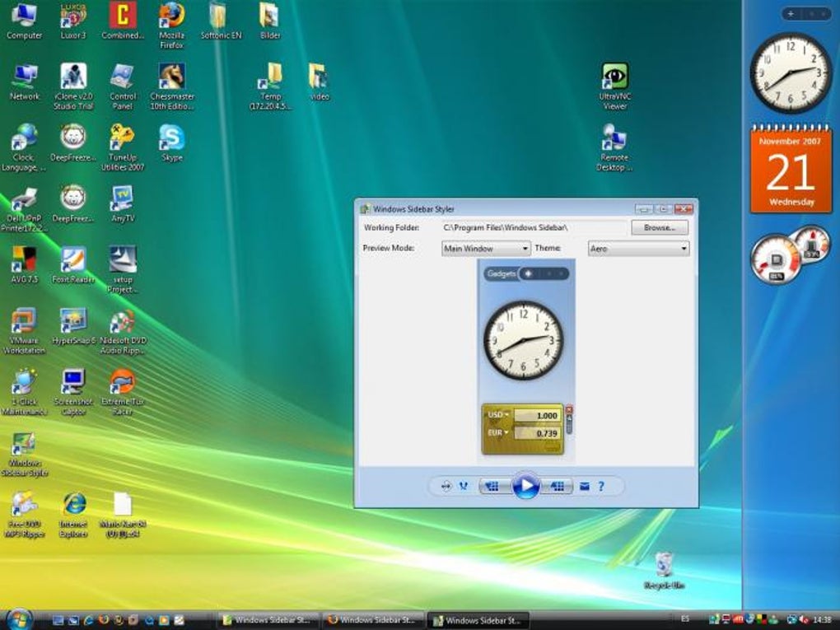Select the Temp network folder icon
The image size is (840, 630).
coord(271,87)
